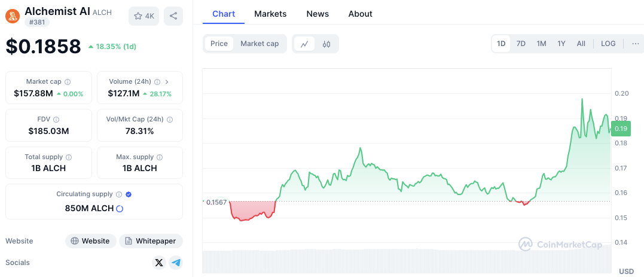
Task: Select the Market cap chart mode
Action: pos(260,44)
